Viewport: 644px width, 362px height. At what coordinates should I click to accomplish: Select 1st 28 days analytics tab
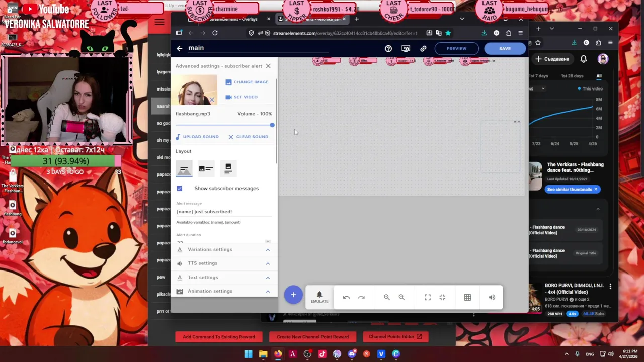572,76
